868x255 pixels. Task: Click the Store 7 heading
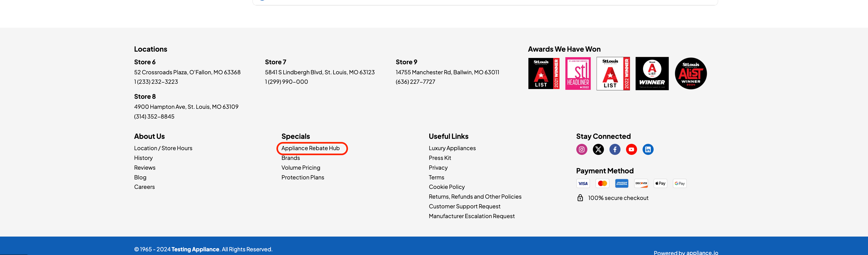(275, 62)
